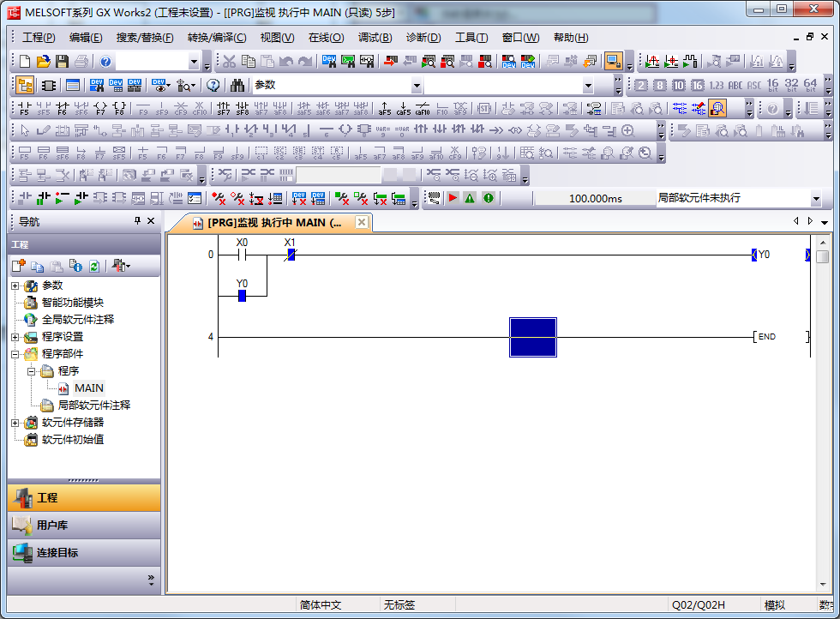Screen dimensions: 840x619
Task: Open the 诊断(D) menu
Action: 423,38
